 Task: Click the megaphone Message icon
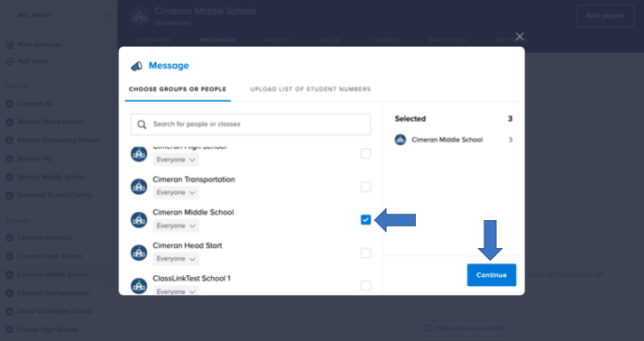[137, 66]
